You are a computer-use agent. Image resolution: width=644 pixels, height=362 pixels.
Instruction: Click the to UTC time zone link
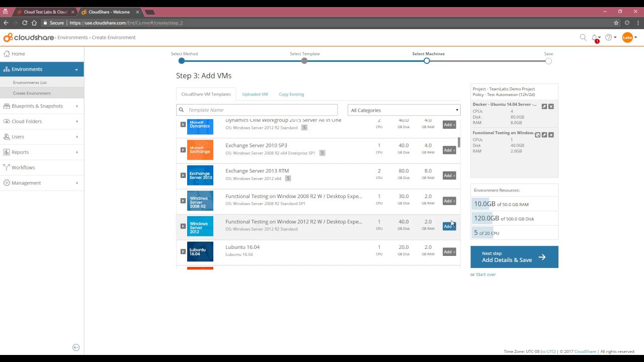click(548, 351)
